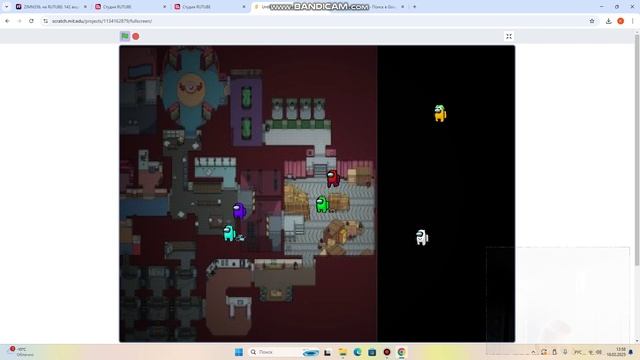Open Microsoft Edge from the taskbar
640x360 pixels.
click(358, 352)
